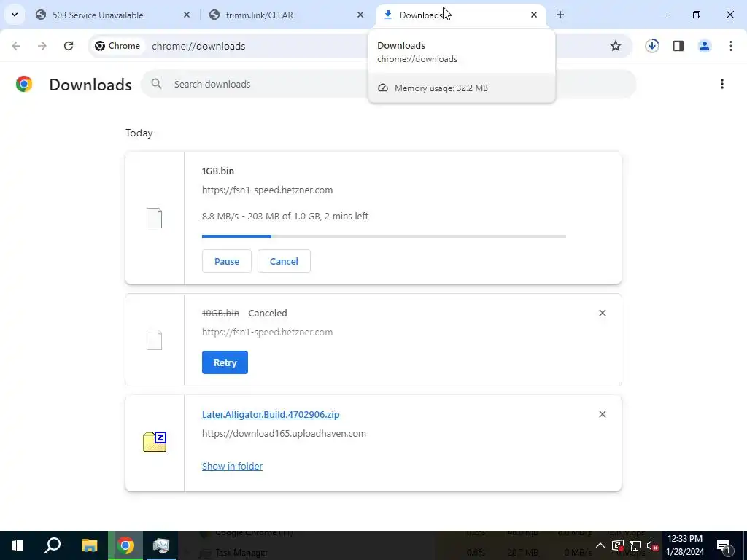Viewport: 747px width, 560px height.
Task: Click the Chrome logo beside Downloads heading
Action: pos(24,84)
